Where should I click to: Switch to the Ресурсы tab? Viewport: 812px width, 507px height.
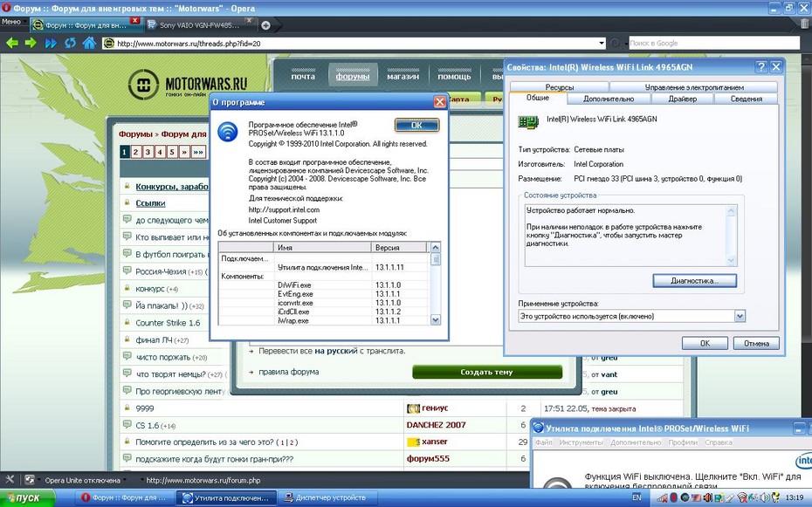click(x=560, y=87)
